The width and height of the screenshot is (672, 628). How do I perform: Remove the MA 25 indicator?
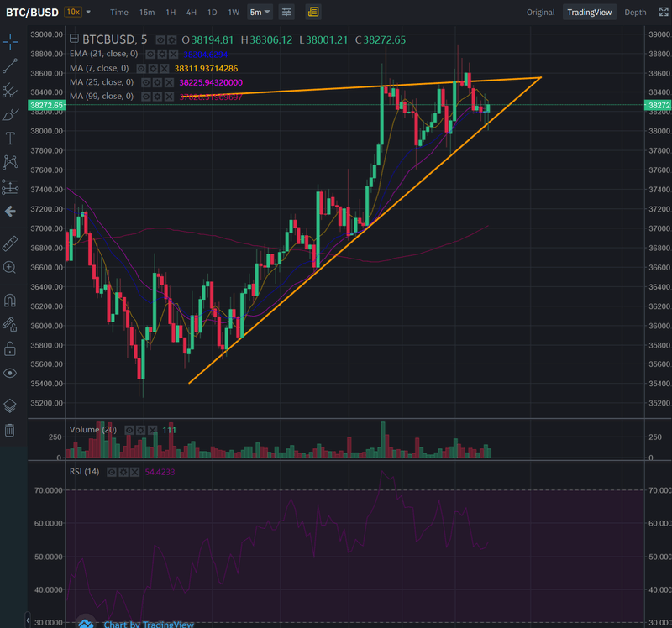(170, 82)
